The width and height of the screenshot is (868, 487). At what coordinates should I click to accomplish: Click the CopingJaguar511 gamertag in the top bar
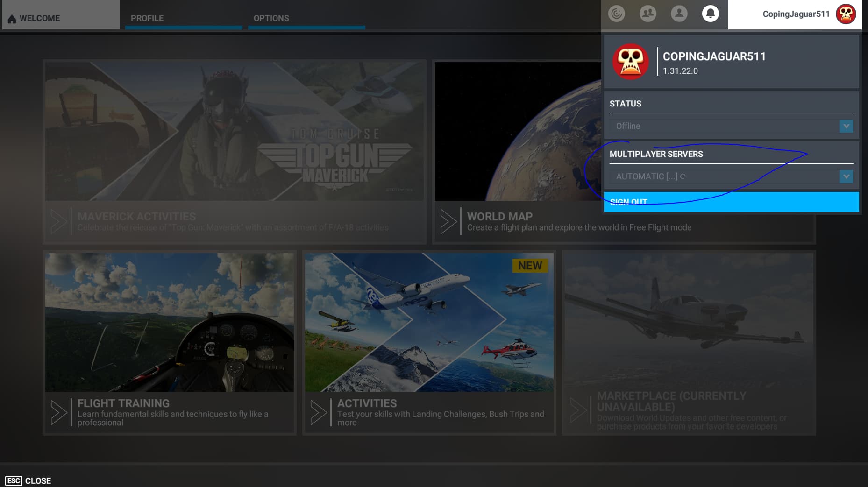point(796,14)
